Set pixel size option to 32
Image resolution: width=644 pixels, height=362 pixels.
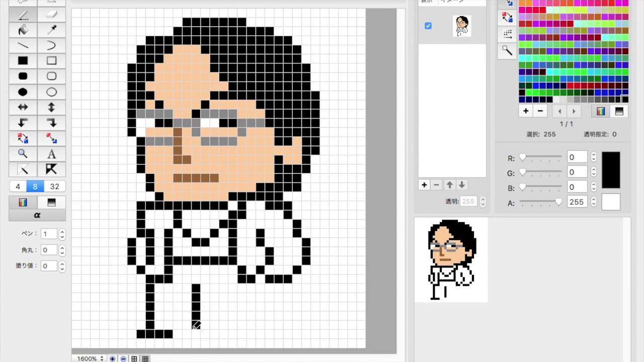(x=54, y=187)
